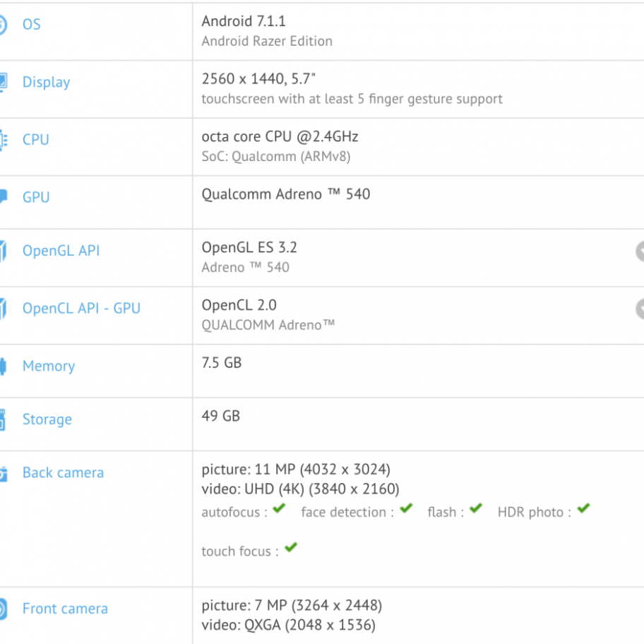This screenshot has height=644, width=644.
Task: Click the Display monitor icon
Action: click(3, 82)
